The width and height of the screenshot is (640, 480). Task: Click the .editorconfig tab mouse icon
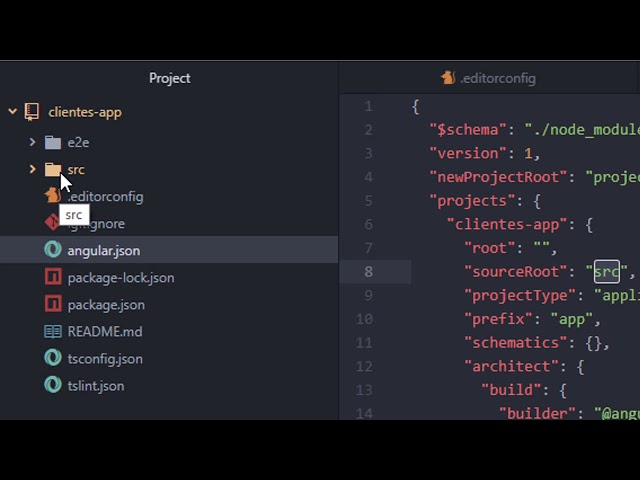(448, 78)
